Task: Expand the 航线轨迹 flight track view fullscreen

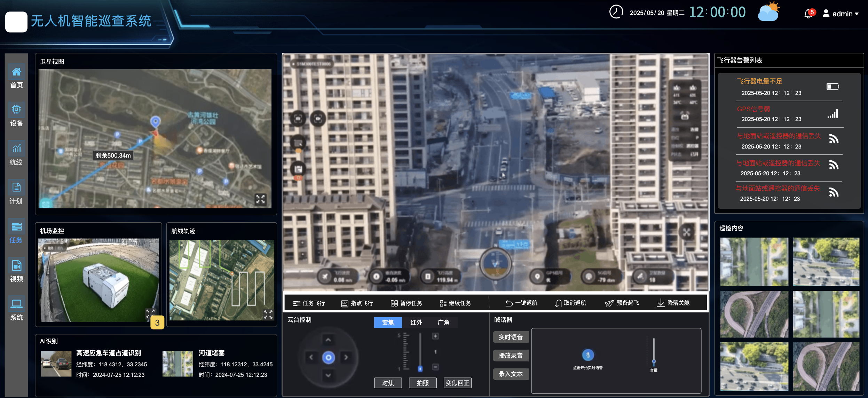Action: click(x=268, y=315)
